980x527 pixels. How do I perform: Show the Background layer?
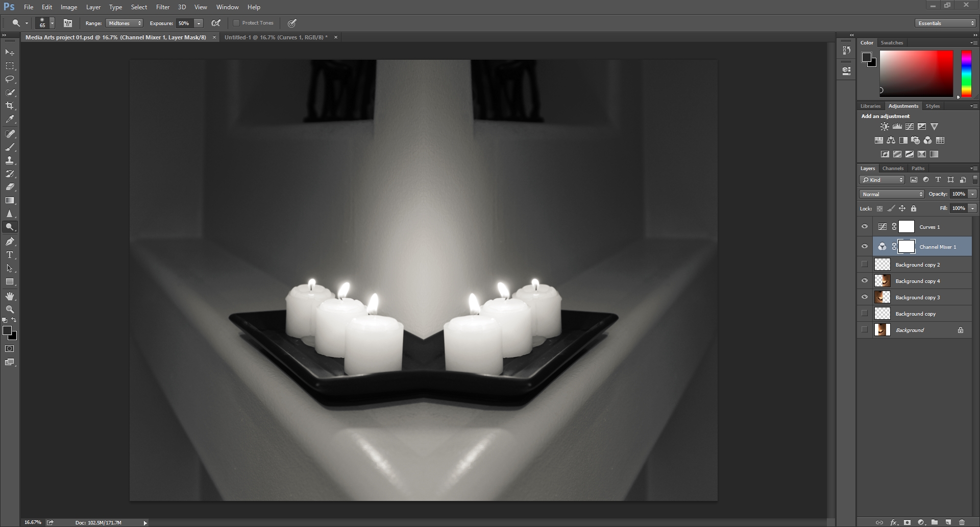click(865, 330)
